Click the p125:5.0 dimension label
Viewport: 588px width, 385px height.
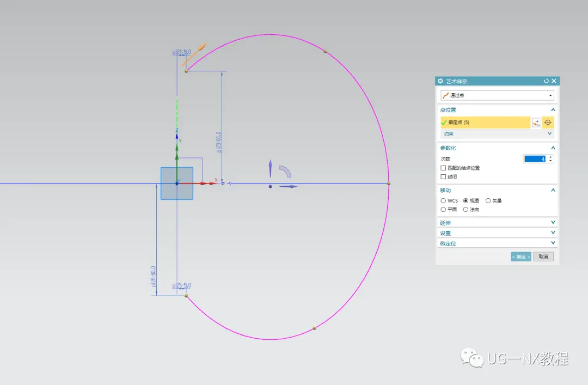pos(182,286)
